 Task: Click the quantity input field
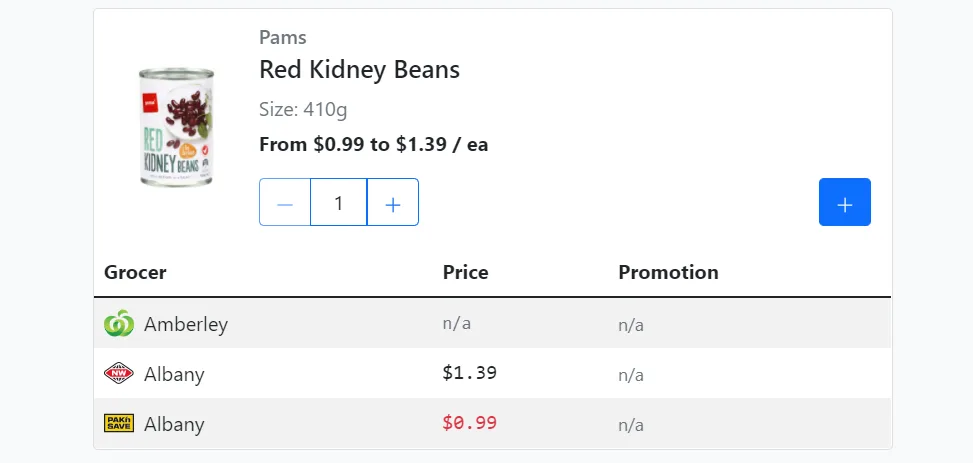click(339, 203)
